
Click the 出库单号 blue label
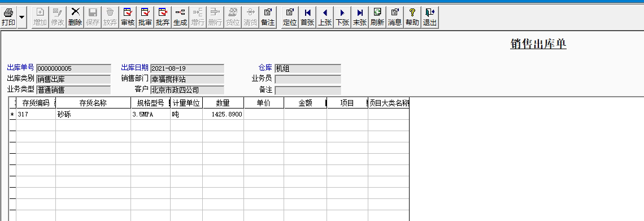coord(20,68)
